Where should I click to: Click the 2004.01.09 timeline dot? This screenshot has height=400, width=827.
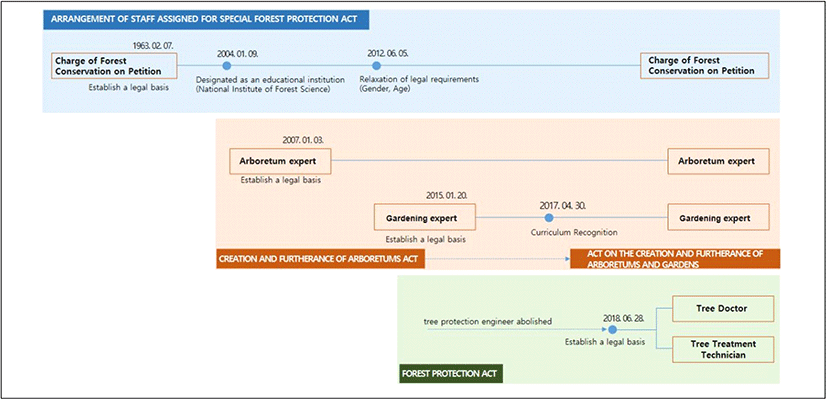point(225,65)
